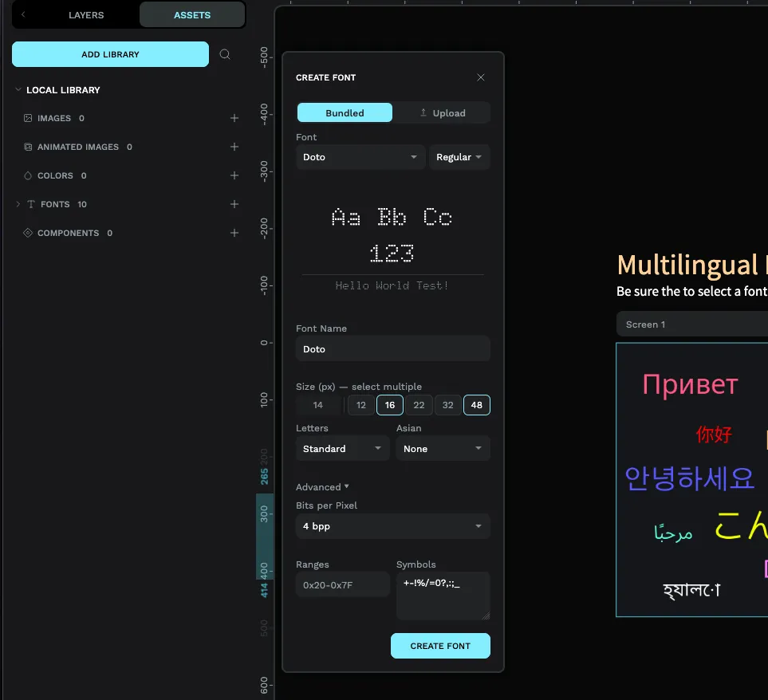Click the Ranges input field
Screen dimensions: 768x700
[x=342, y=584]
